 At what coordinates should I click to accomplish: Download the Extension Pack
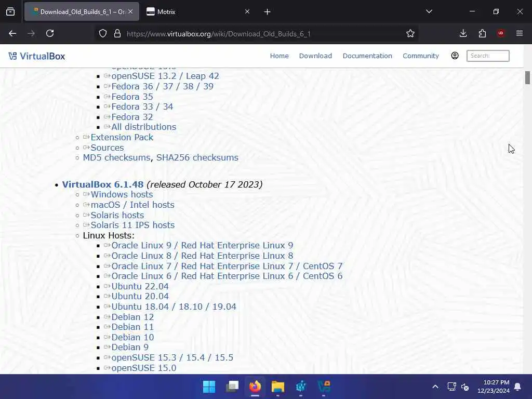click(x=122, y=137)
